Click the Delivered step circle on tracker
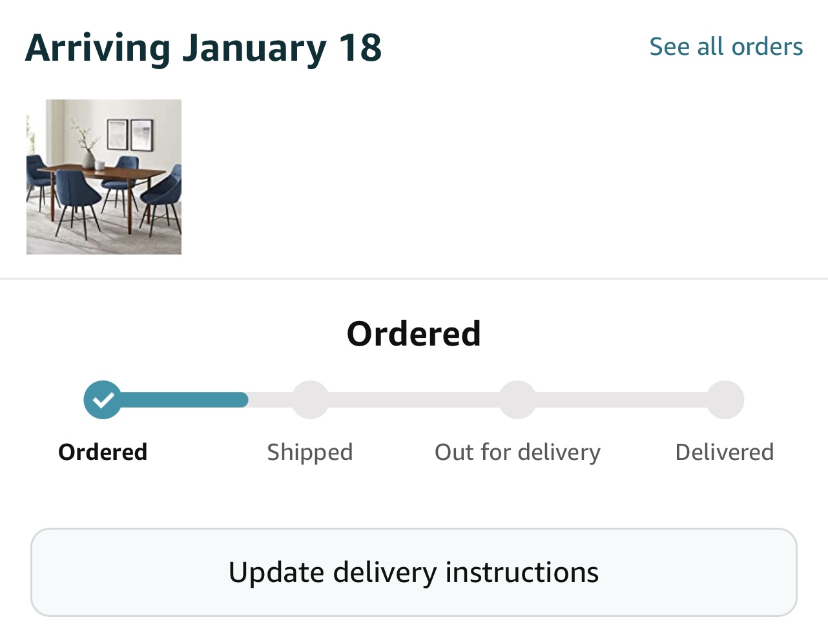 coord(725,400)
